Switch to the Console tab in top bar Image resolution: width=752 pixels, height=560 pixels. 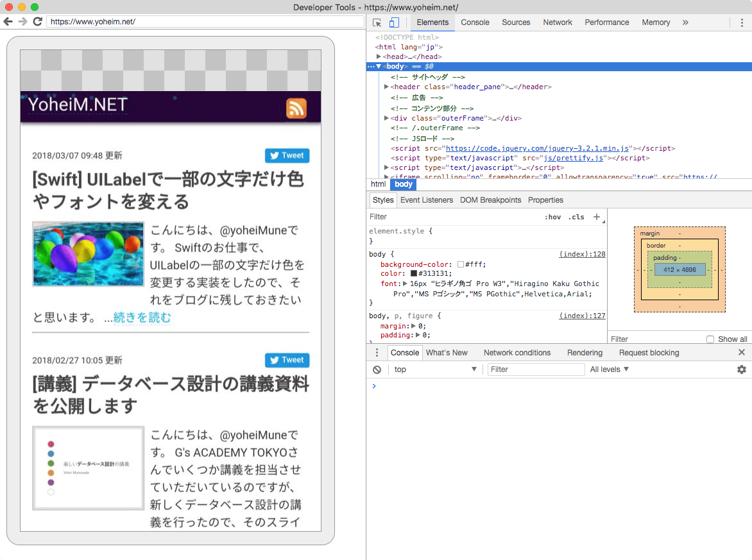(475, 22)
